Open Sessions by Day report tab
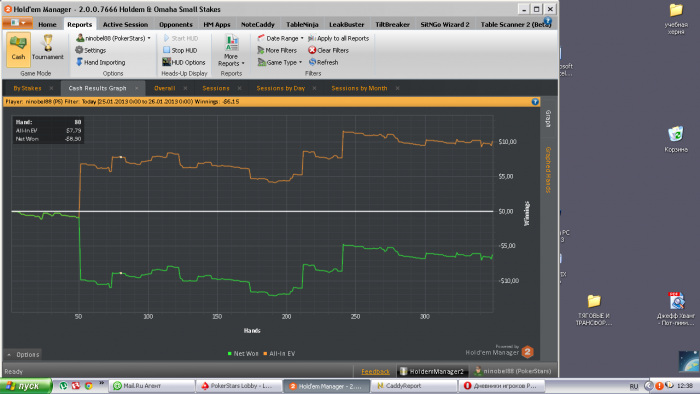The height and width of the screenshot is (394, 700). (280, 88)
